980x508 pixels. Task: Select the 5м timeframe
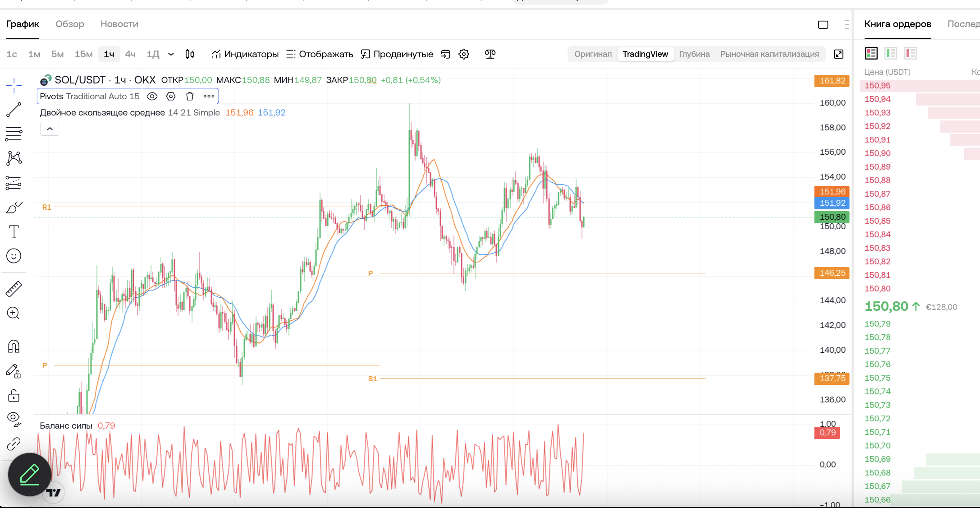[57, 54]
